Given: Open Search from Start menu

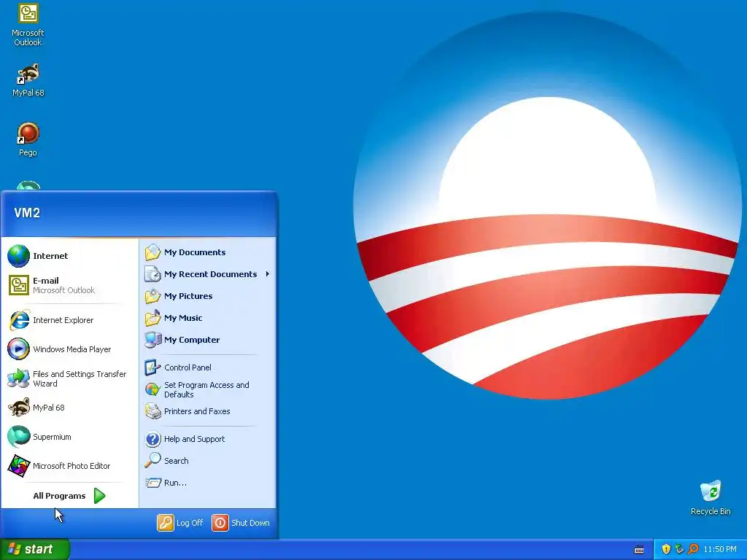Looking at the screenshot, I should tap(208, 461).
